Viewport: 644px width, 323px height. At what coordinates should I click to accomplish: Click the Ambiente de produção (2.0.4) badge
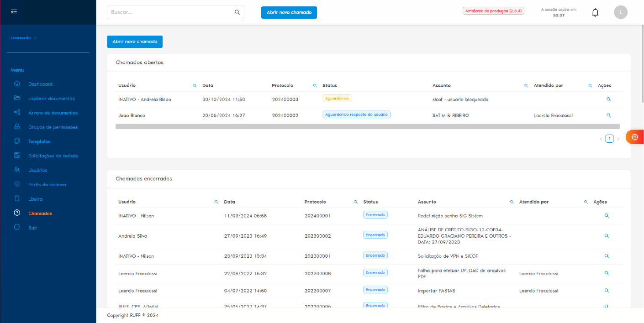click(493, 11)
